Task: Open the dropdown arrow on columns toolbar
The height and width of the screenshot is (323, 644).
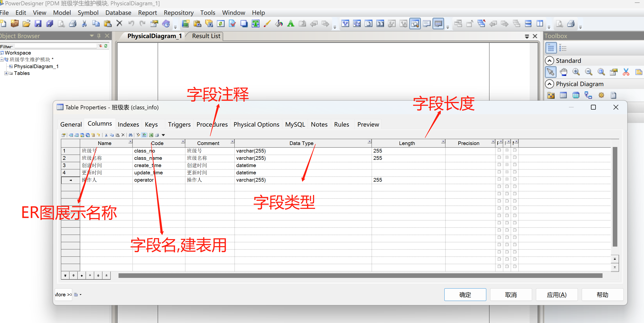Action: tap(163, 135)
